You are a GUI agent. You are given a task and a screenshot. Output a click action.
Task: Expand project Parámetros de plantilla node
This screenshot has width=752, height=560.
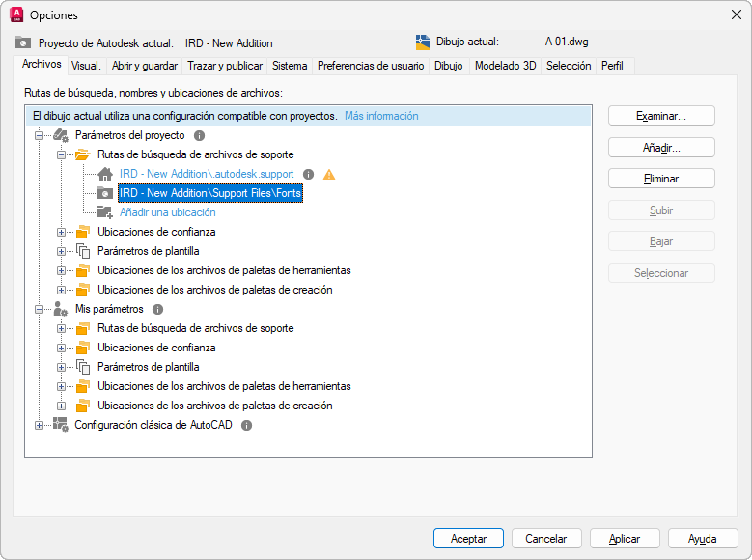coord(61,251)
